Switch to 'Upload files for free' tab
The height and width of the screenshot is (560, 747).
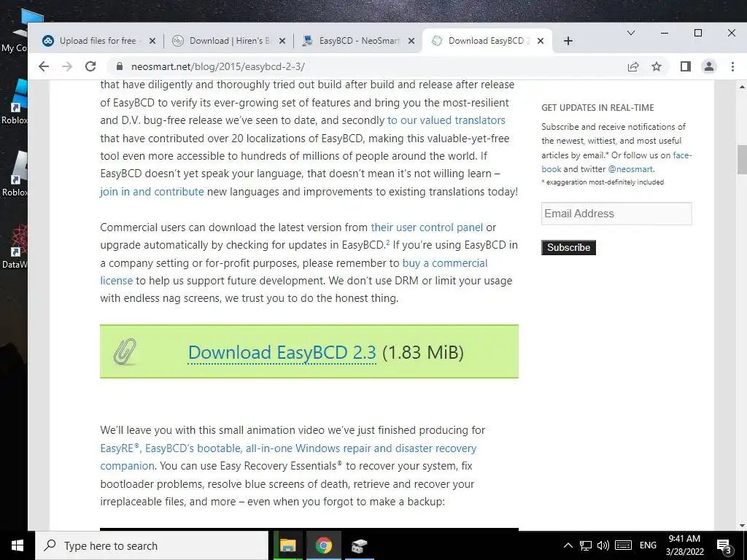pos(98,41)
